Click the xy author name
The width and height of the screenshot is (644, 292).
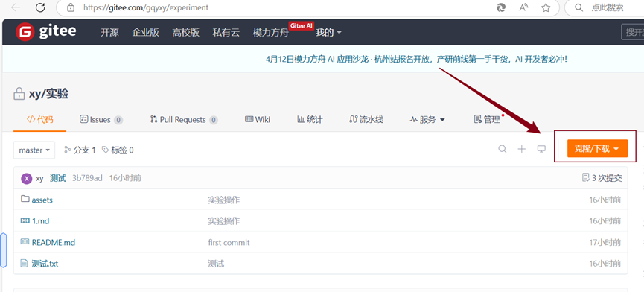[40, 178]
